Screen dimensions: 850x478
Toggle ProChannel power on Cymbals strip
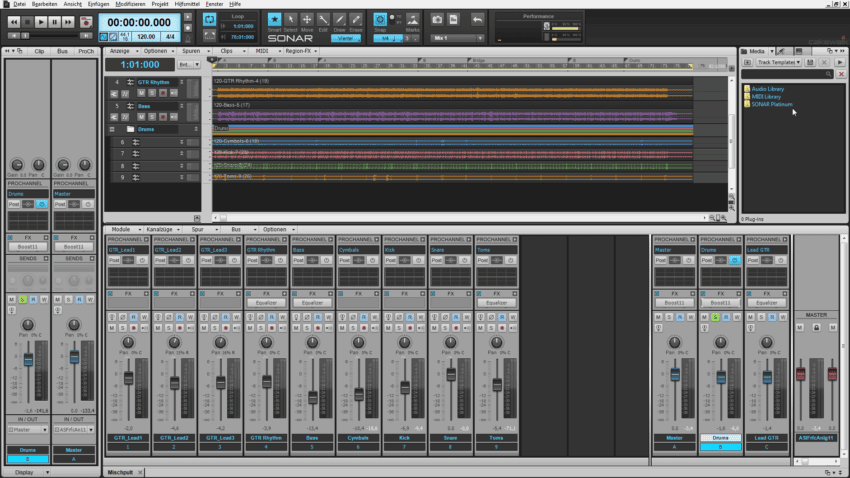click(372, 261)
